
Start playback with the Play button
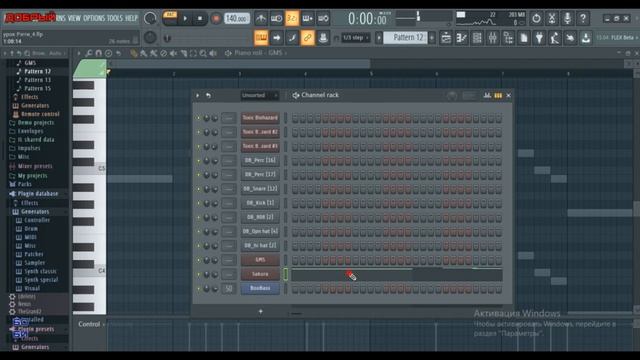point(185,18)
